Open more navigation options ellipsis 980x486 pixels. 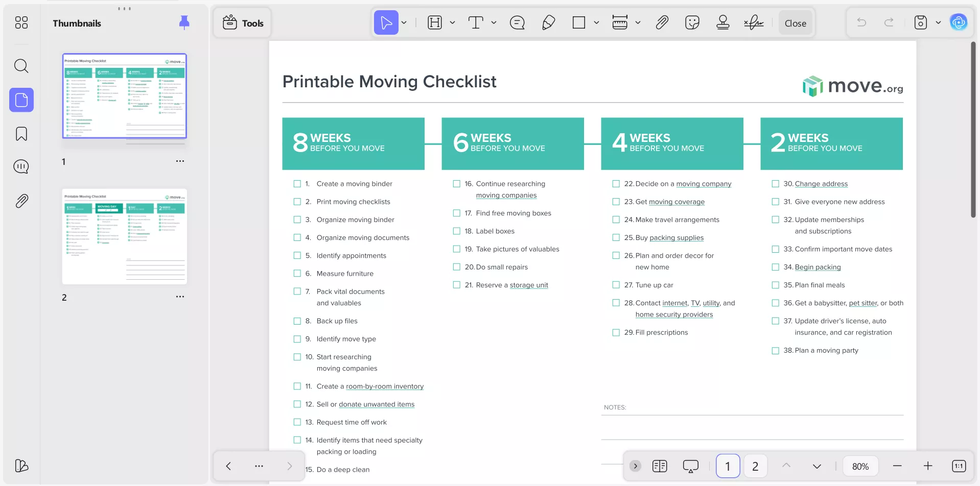pyautogui.click(x=259, y=466)
